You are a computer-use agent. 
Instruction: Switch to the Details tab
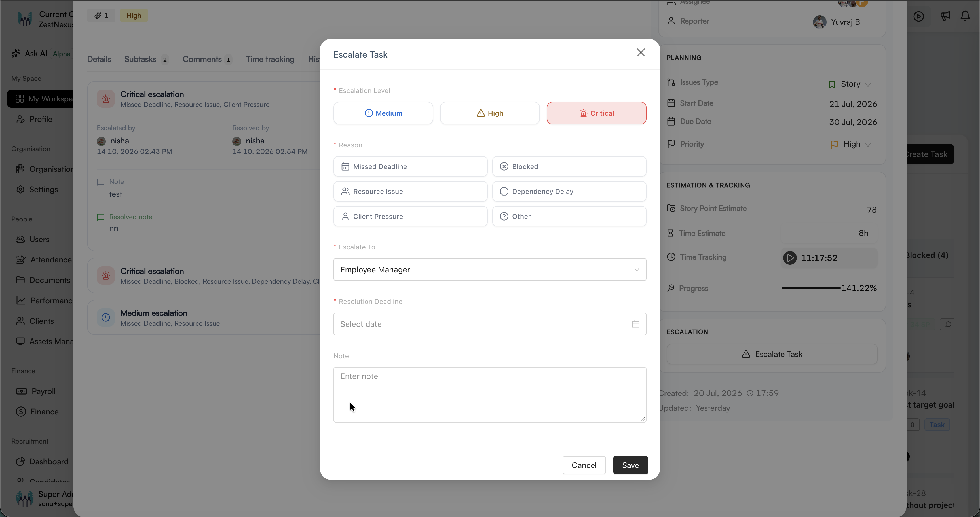pyautogui.click(x=99, y=59)
